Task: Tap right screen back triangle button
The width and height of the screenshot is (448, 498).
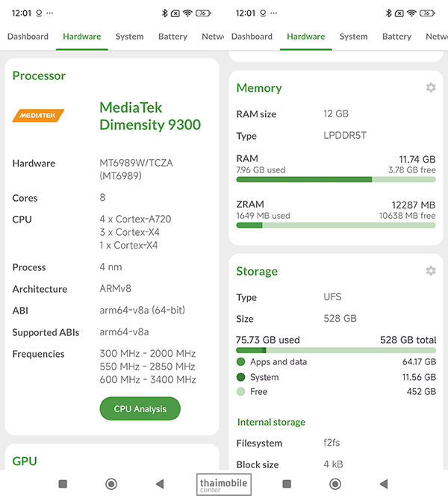Action: click(384, 484)
